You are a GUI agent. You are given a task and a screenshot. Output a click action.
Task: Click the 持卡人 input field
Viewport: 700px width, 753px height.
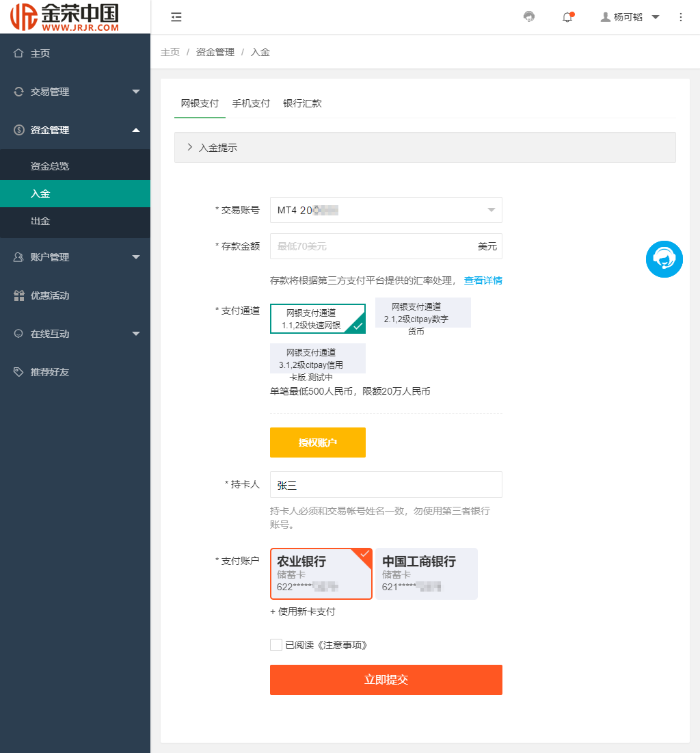pos(386,484)
